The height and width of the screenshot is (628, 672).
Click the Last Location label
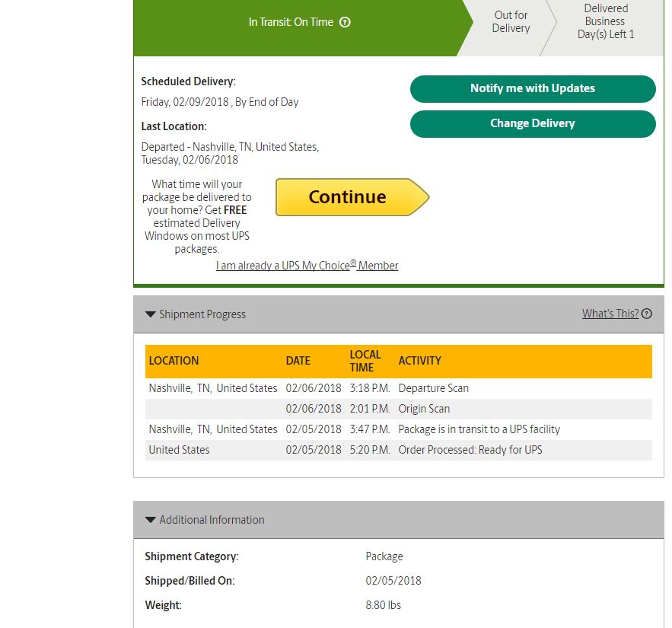pyautogui.click(x=174, y=126)
